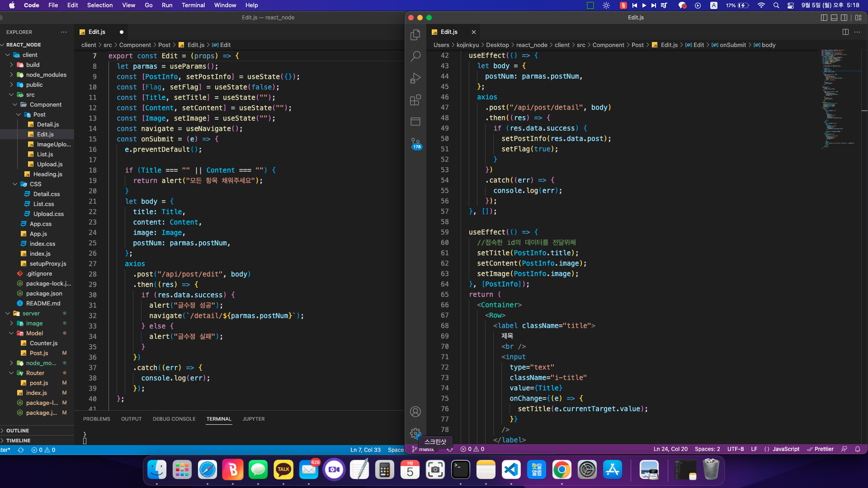
Task: Open Upload.js file in explorer
Action: (49, 164)
